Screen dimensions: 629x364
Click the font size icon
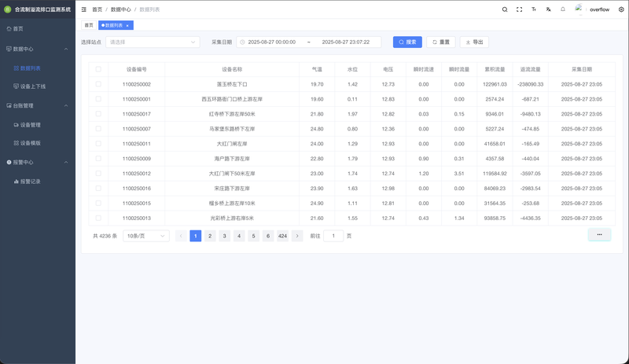click(534, 9)
